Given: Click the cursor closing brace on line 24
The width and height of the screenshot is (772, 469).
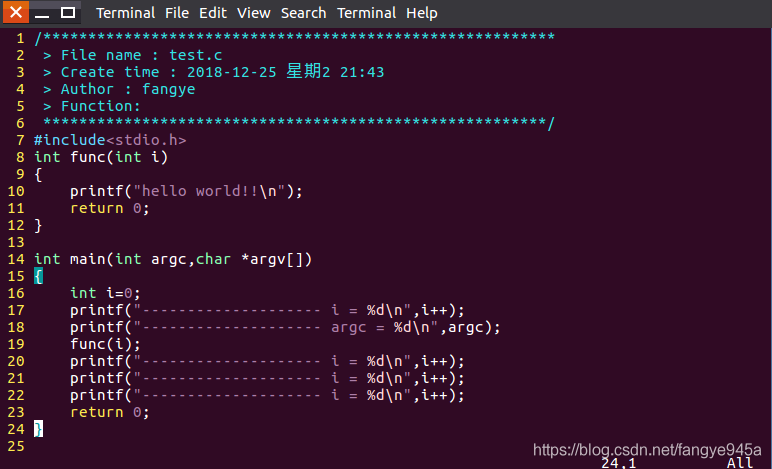Looking at the screenshot, I should 38,429.
